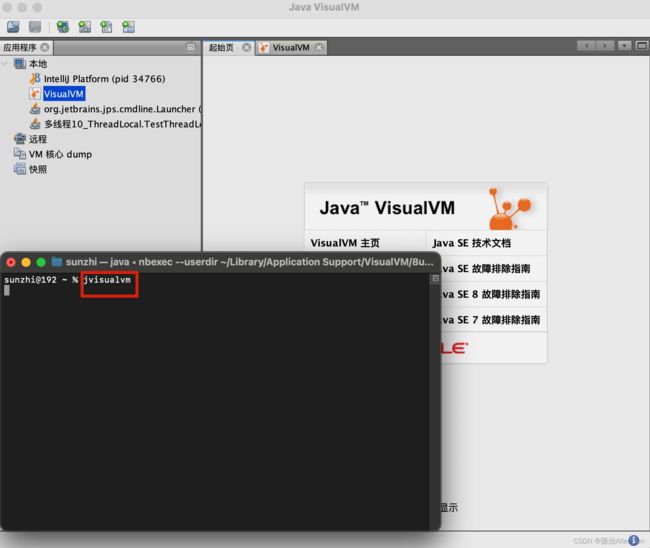
Task: Switch to the 起始页 tab
Action: click(221, 47)
